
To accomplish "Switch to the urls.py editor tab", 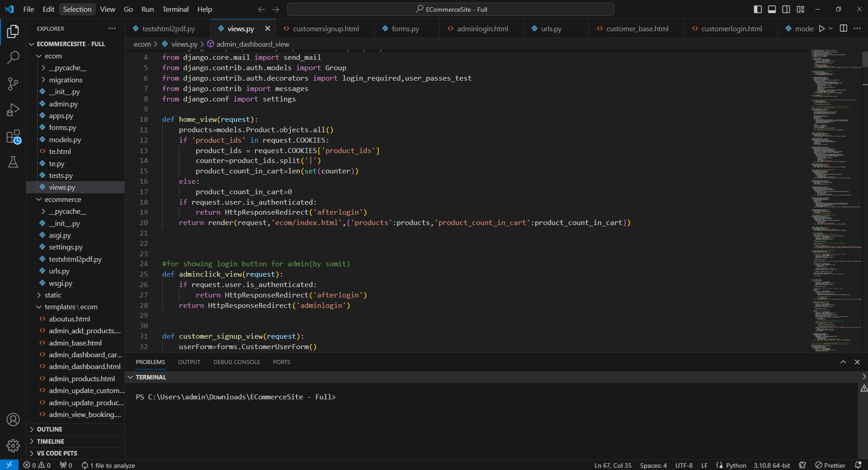I will point(551,29).
